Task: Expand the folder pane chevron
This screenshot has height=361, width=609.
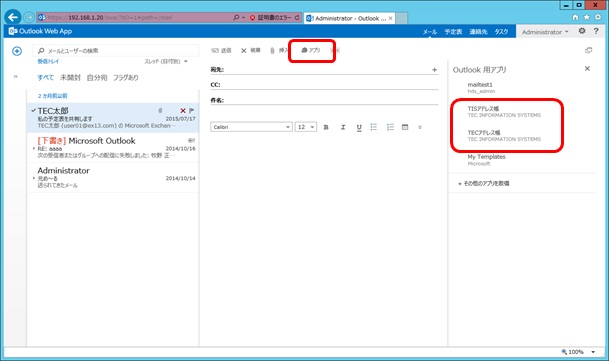Action: (x=16, y=77)
